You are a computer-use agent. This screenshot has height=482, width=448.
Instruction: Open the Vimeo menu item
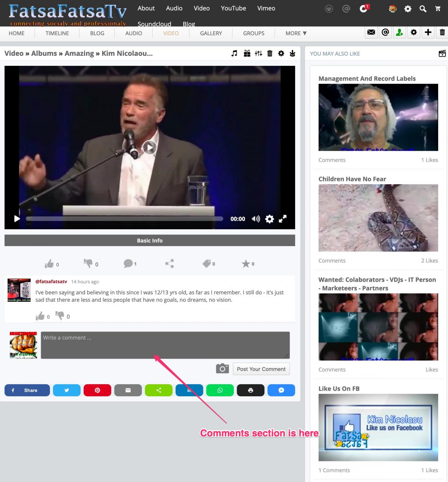(x=266, y=8)
